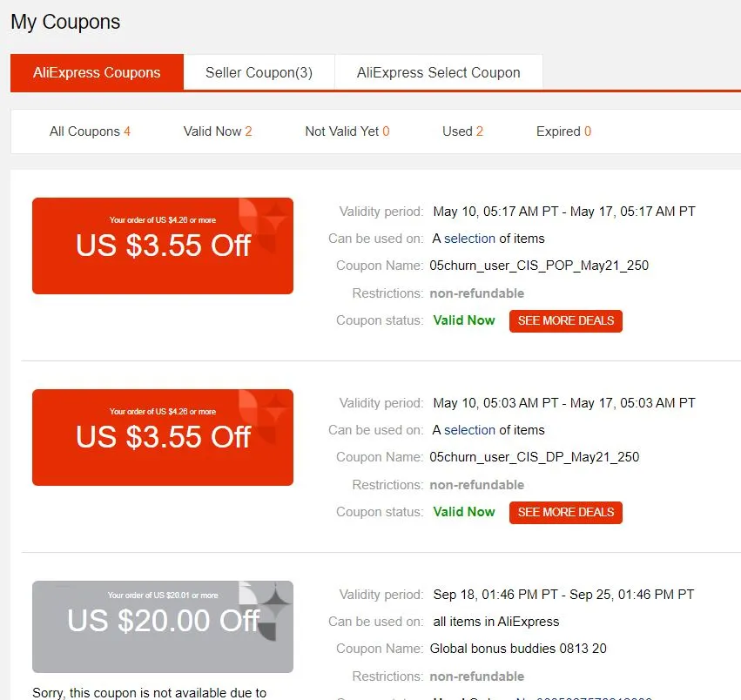
Task: Click grey US $20.00 Off coupon card
Action: coord(163,626)
